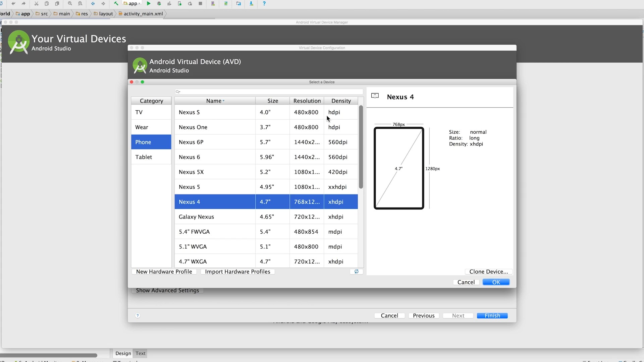Select the Tablet category
This screenshot has height=362, width=644.
click(x=151, y=157)
